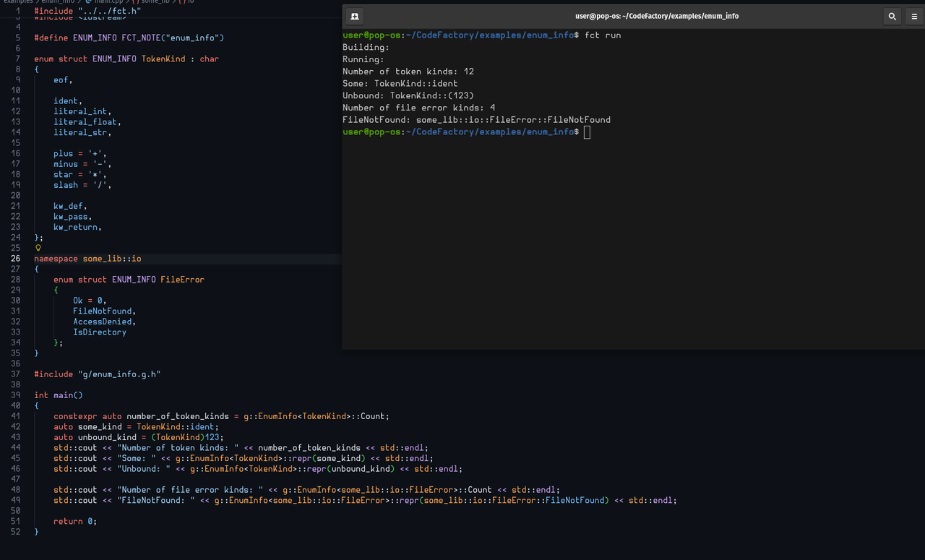
Task: Click 'Number of token kinds: 12' terminal output
Action: point(408,72)
